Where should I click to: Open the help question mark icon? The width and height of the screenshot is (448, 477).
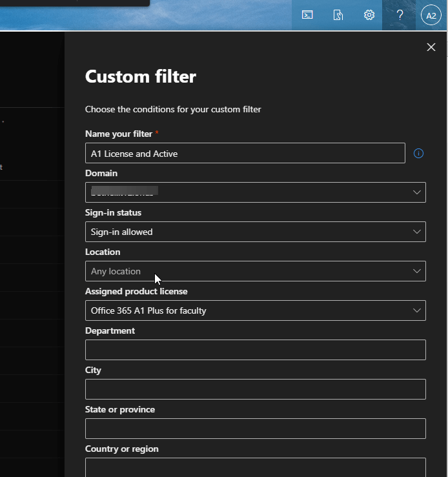click(400, 15)
